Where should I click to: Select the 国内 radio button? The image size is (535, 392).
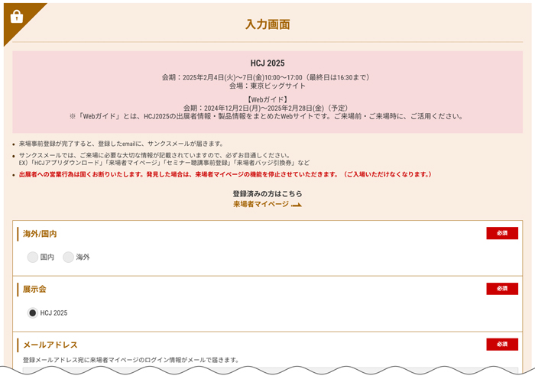click(33, 257)
